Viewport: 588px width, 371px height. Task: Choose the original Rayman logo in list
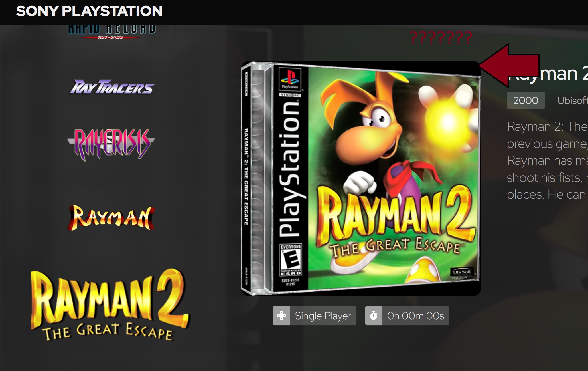click(x=111, y=218)
